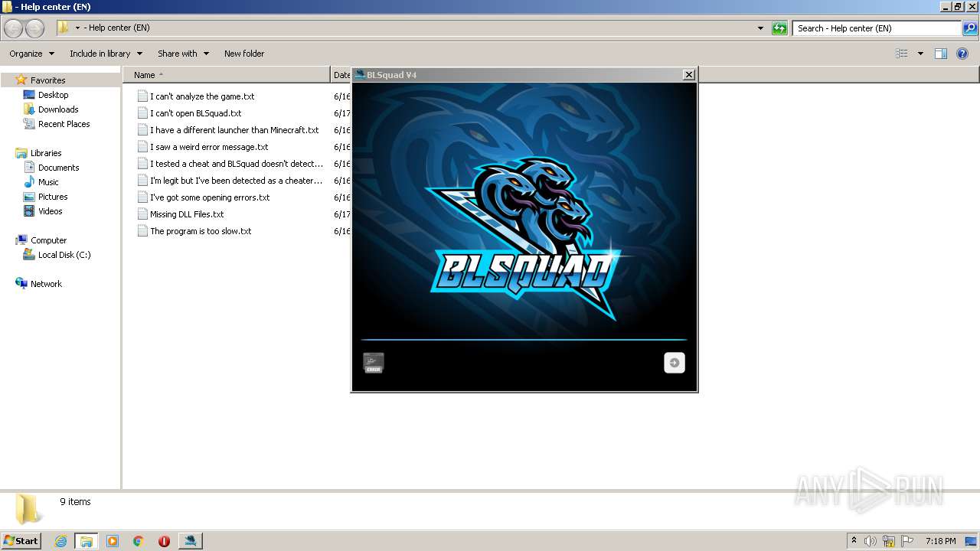The image size is (980, 551).
Task: Show the preview pane
Action: [x=941, y=54]
